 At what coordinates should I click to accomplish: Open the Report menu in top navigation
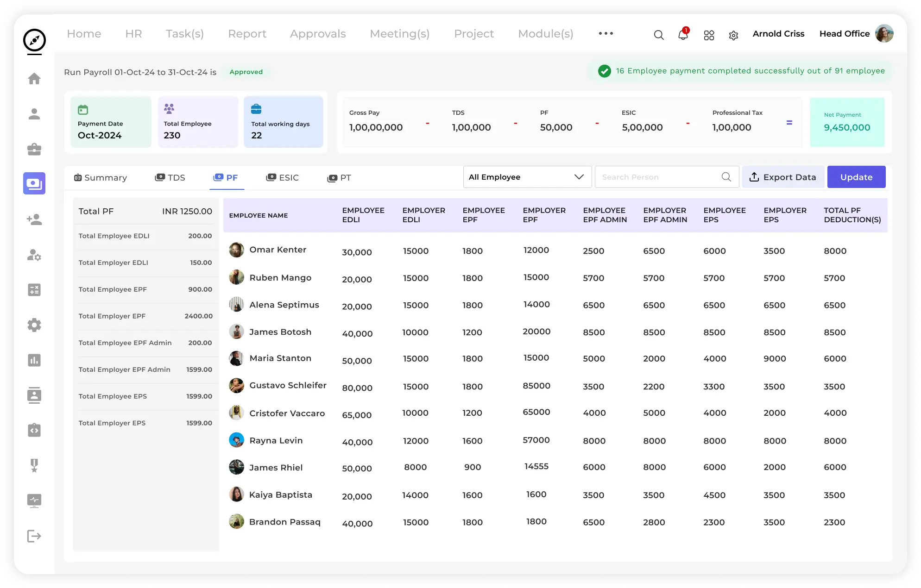248,33
